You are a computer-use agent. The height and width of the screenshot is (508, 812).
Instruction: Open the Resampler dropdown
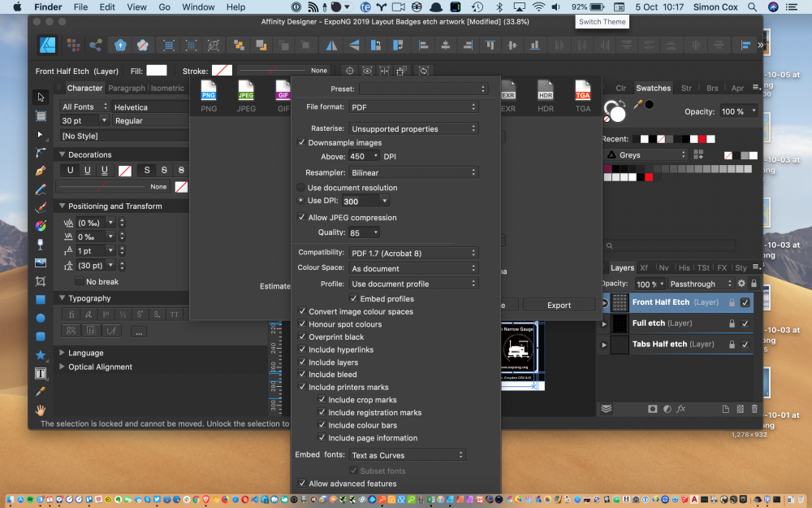[414, 172]
